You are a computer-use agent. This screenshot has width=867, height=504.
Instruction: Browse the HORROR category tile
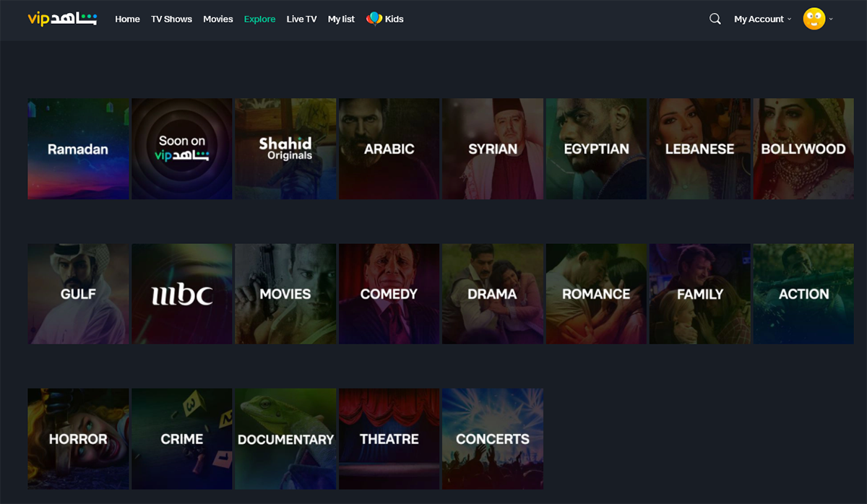click(78, 439)
